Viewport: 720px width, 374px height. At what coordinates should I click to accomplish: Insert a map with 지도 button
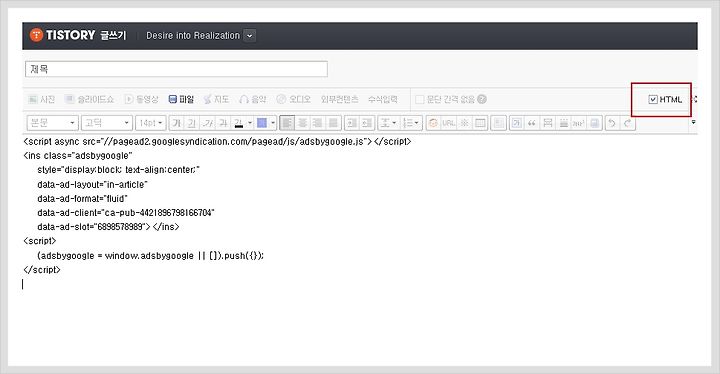coord(216,99)
